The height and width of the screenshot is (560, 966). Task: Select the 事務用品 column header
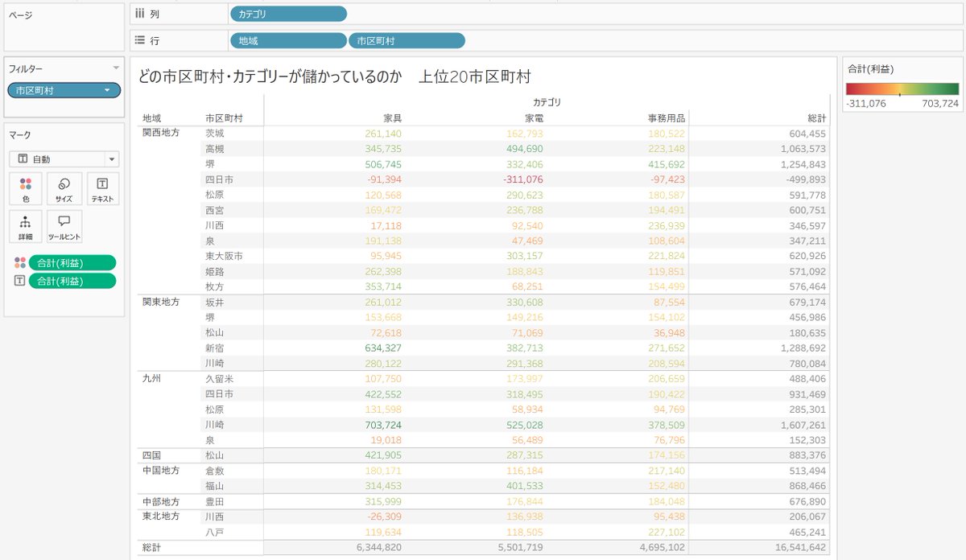coord(666,117)
